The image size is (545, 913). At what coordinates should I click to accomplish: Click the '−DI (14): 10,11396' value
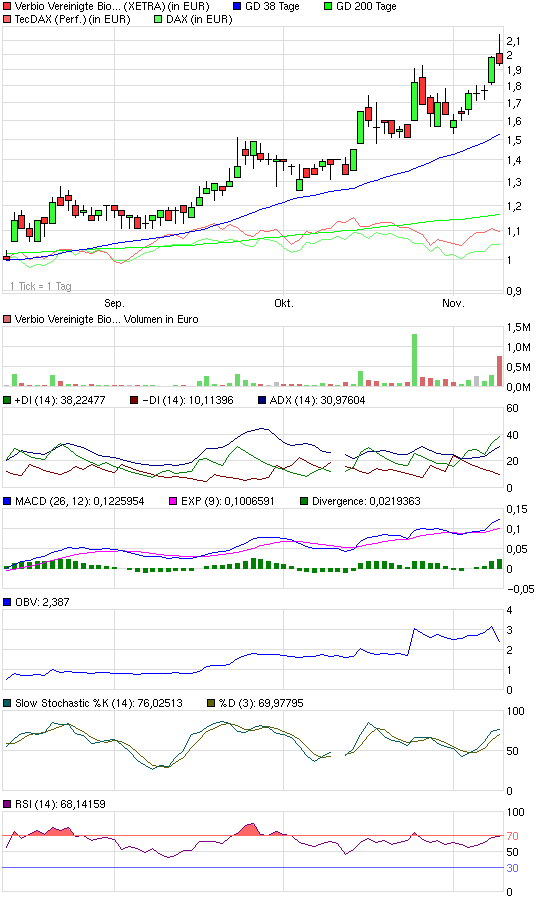pos(187,400)
